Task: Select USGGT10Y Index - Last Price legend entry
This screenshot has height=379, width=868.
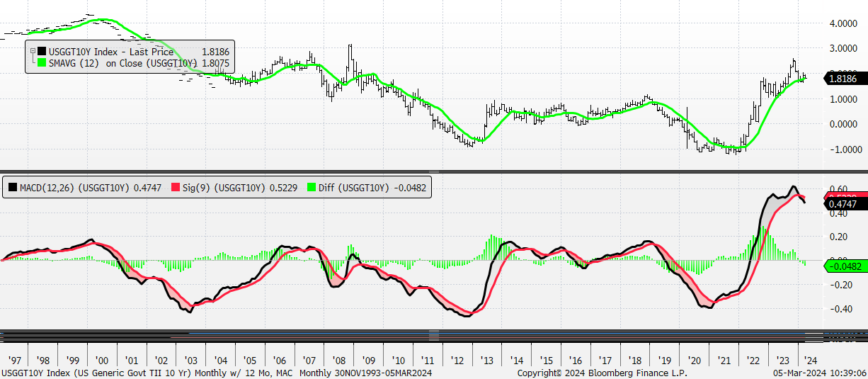Action: click(111, 52)
